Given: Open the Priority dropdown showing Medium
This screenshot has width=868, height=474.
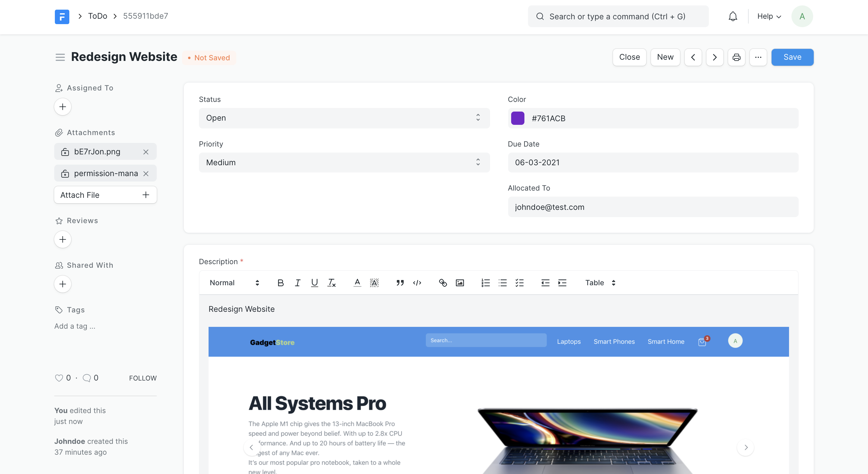Looking at the screenshot, I should click(x=344, y=163).
